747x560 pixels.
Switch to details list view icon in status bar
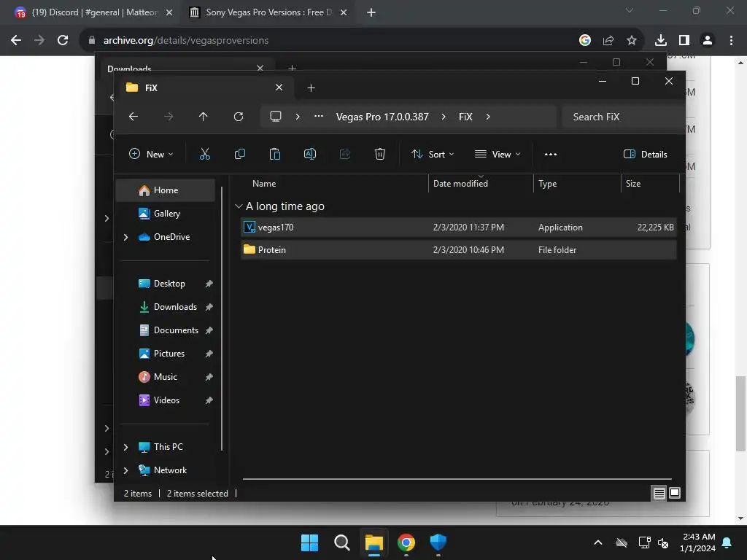click(x=659, y=494)
